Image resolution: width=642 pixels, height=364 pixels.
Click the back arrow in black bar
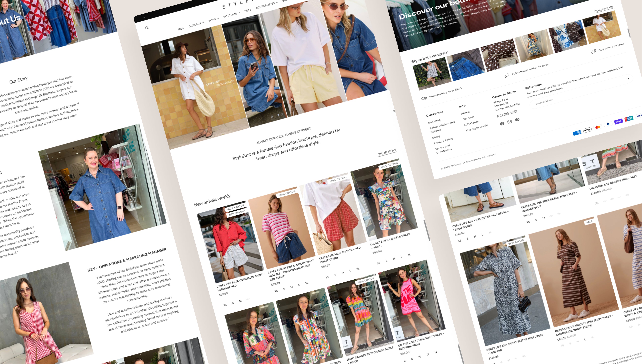point(144,17)
